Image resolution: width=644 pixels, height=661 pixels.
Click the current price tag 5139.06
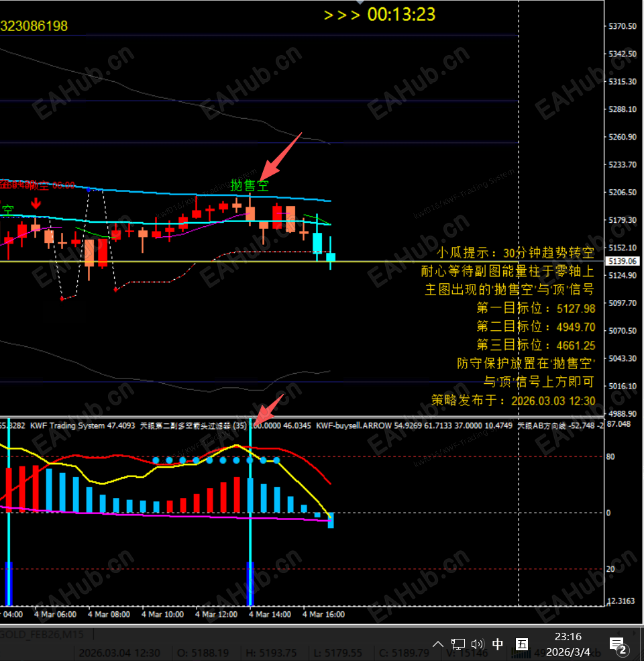(622, 261)
